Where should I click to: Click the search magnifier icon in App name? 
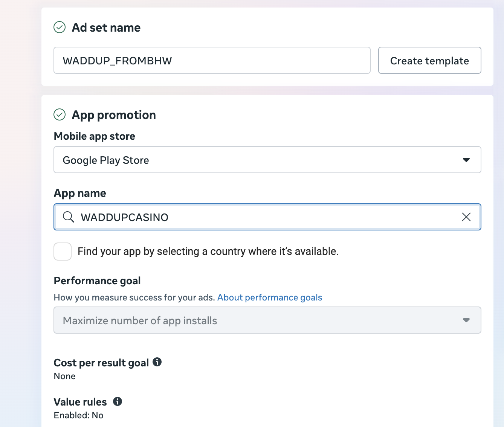click(x=69, y=217)
